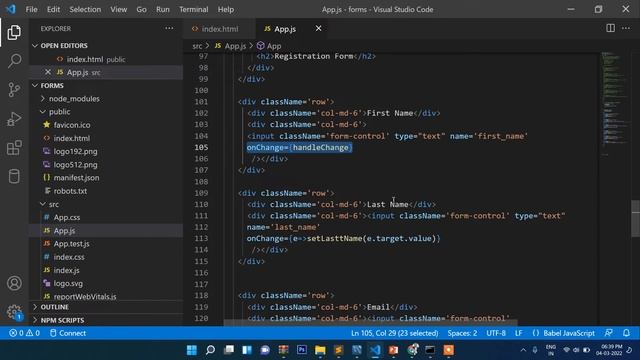Open the Run and Debug view
The width and height of the screenshot is (640, 360).
tap(14, 119)
